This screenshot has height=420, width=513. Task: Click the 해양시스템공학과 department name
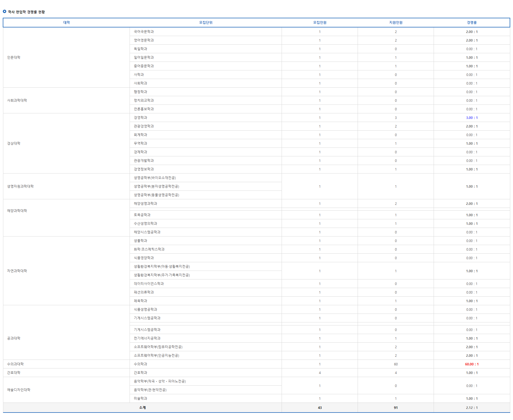147,232
